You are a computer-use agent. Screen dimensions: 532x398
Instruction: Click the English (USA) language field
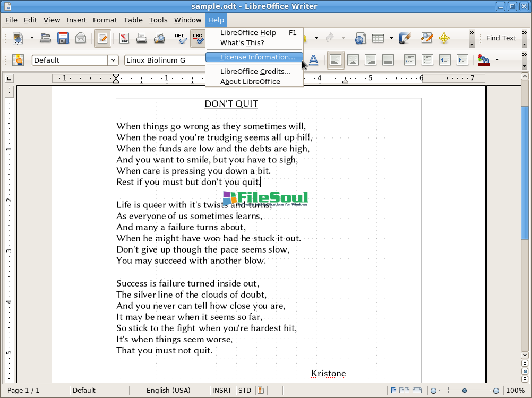point(168,391)
